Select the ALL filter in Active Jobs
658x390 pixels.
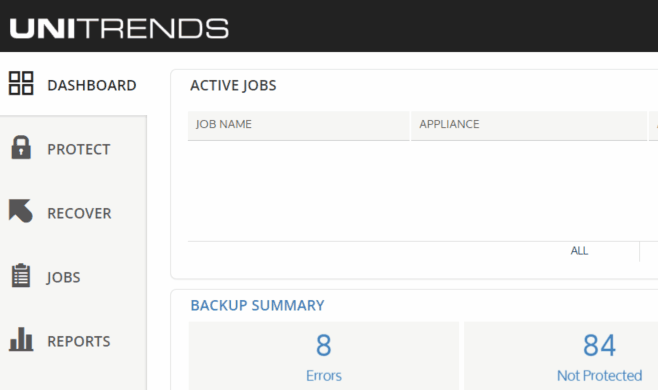click(x=579, y=251)
